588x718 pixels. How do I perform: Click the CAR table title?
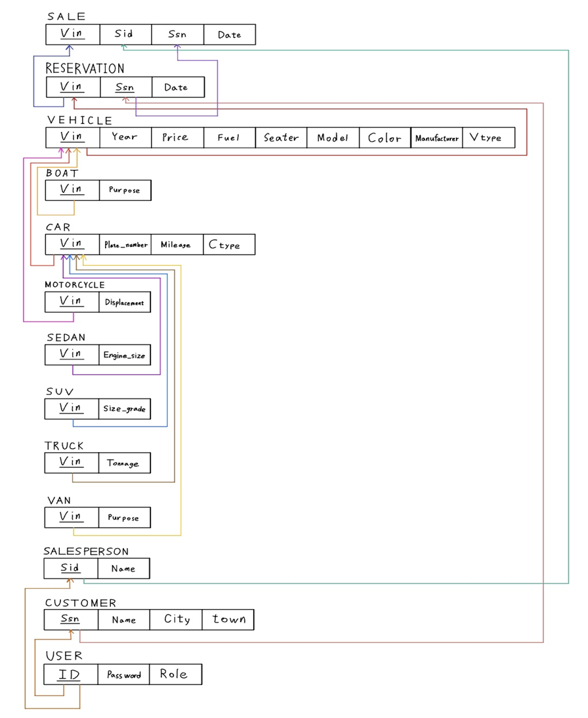click(58, 227)
